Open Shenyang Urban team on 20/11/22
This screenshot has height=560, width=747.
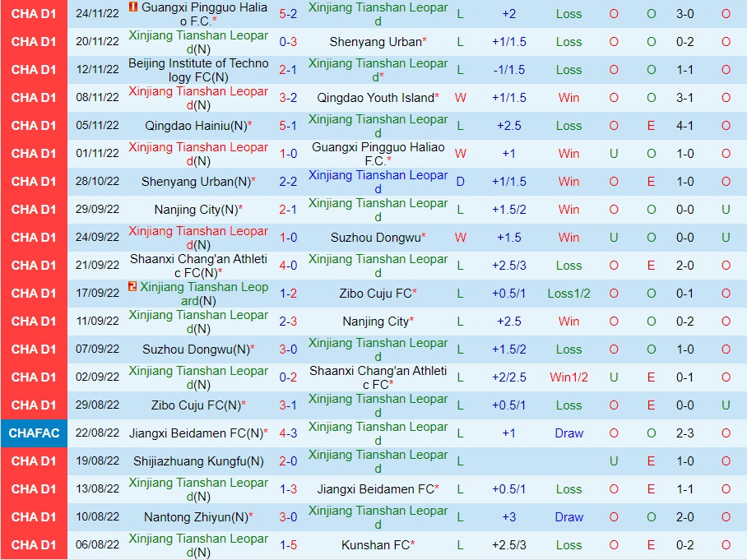(x=378, y=42)
